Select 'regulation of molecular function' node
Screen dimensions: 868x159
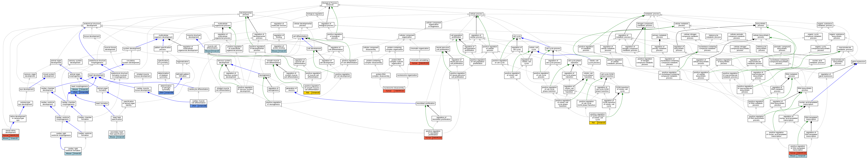point(279,25)
